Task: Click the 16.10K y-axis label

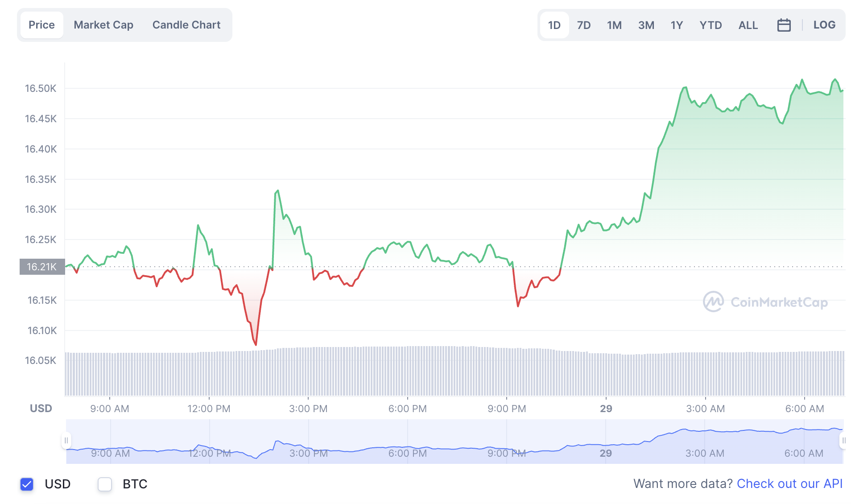Action: [x=42, y=330]
